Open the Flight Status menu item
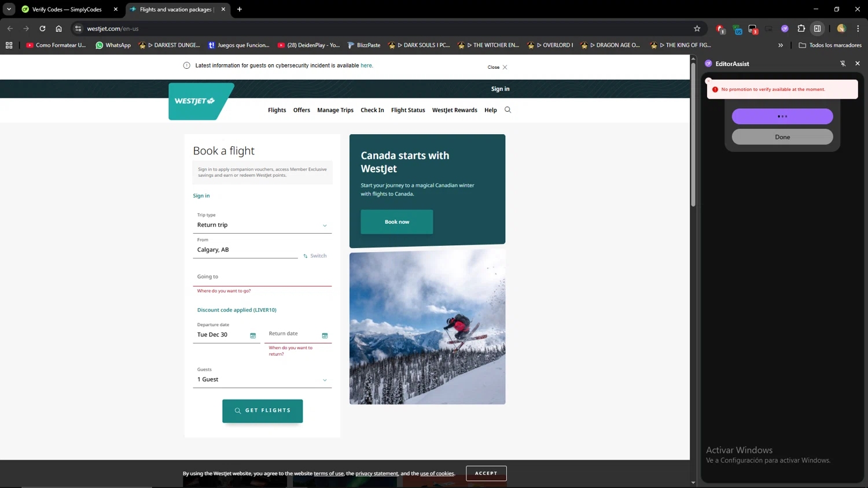 [x=408, y=110]
